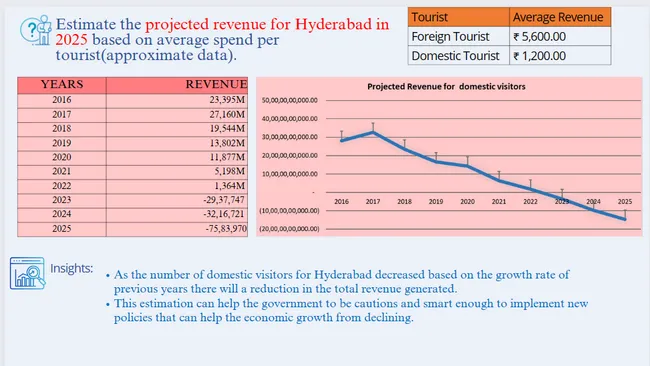Click revenue value '5,198M'
The width and height of the screenshot is (650, 366).
click(230, 172)
